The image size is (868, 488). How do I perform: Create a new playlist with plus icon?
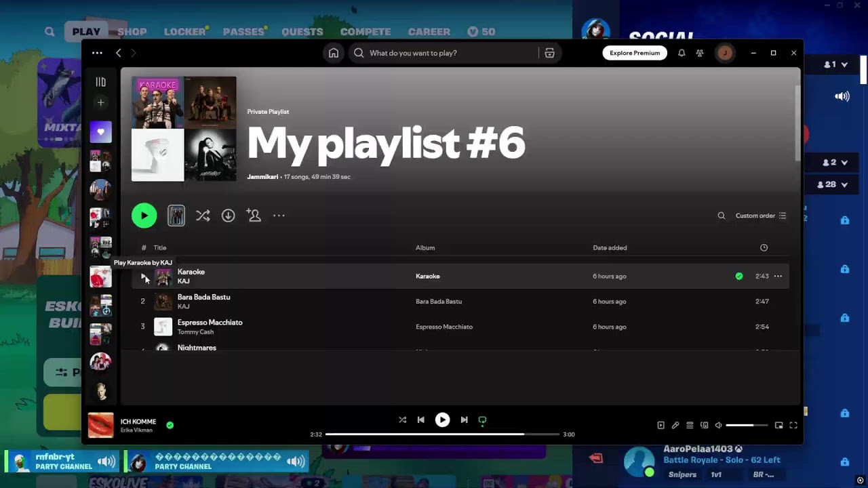tap(100, 102)
